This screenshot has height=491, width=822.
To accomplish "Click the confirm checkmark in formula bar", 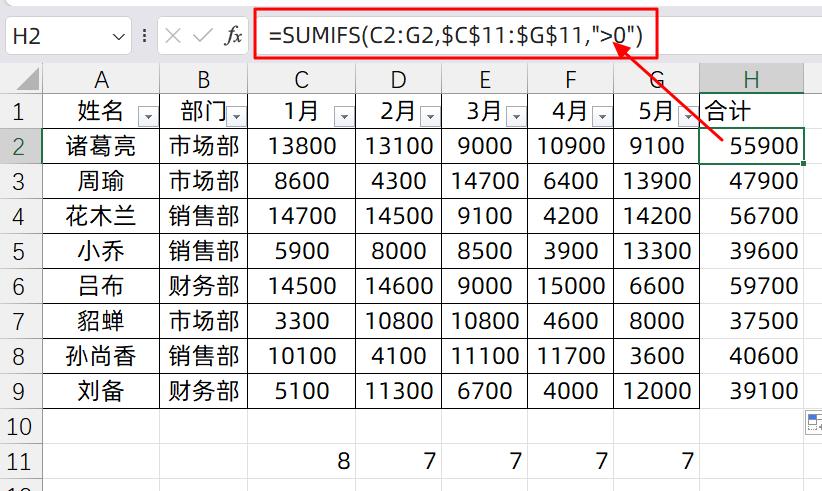I will point(202,36).
